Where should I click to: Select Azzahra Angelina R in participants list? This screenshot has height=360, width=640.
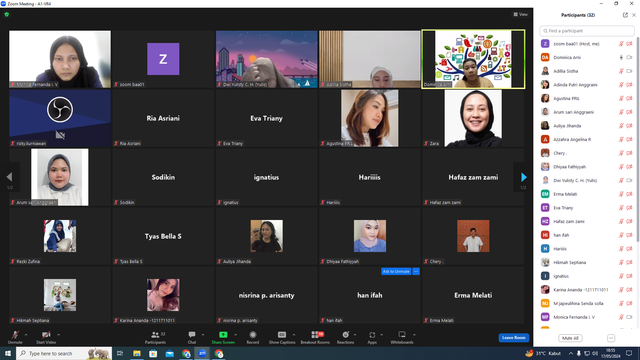pos(587,140)
